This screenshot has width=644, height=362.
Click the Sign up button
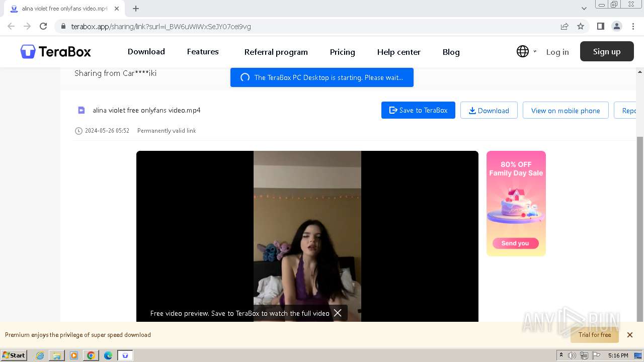click(607, 51)
